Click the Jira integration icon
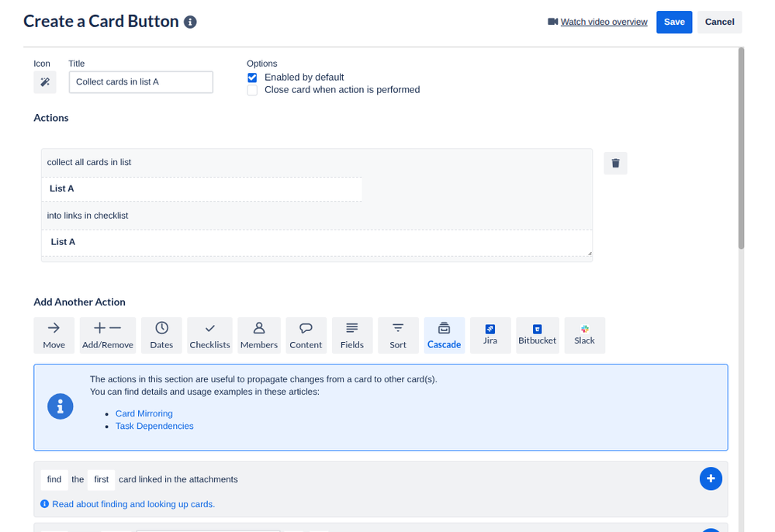Viewport: 775px width, 532px height. [490, 334]
